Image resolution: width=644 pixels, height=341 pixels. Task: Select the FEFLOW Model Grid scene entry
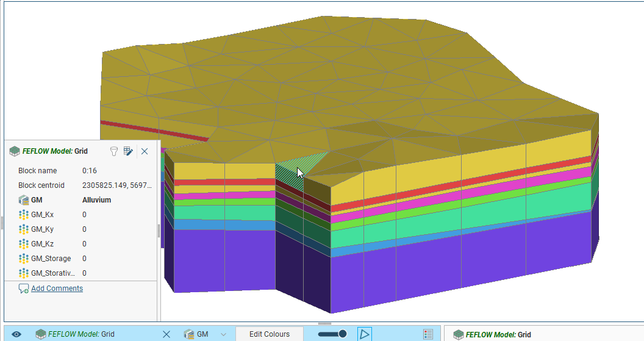coord(81,334)
